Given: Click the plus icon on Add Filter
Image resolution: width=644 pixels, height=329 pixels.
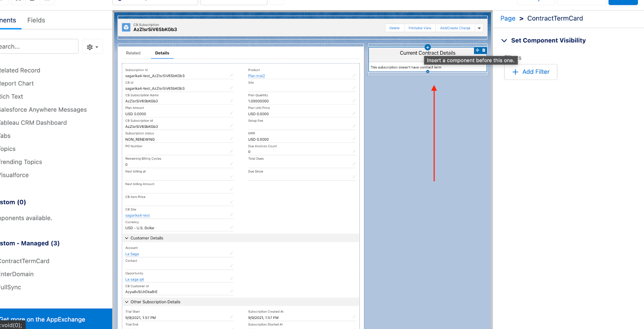Looking at the screenshot, I should click(515, 72).
